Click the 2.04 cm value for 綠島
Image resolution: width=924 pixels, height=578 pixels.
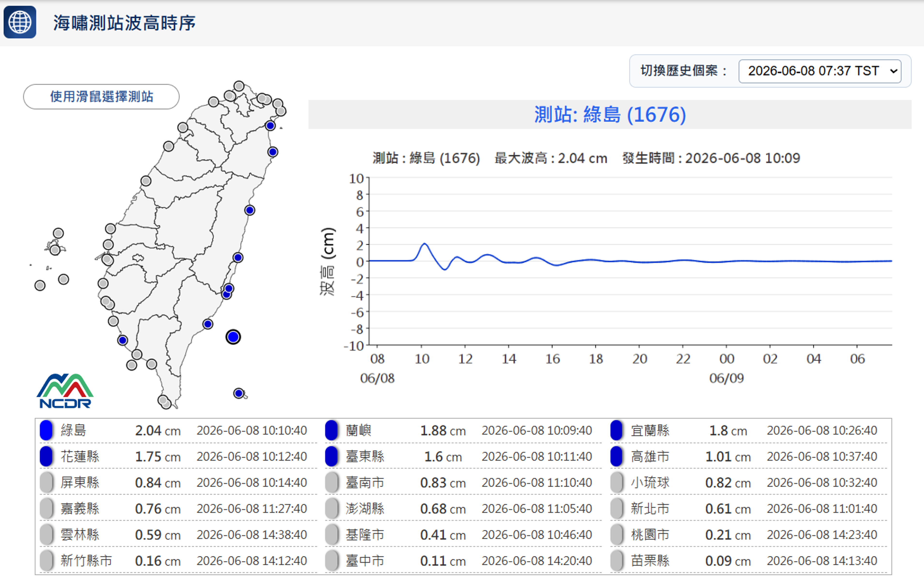point(158,431)
